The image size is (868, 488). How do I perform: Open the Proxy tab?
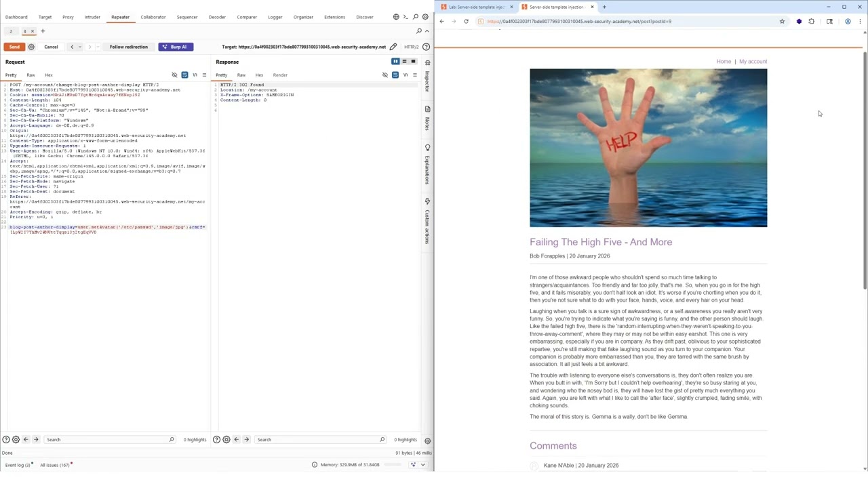pos(68,17)
